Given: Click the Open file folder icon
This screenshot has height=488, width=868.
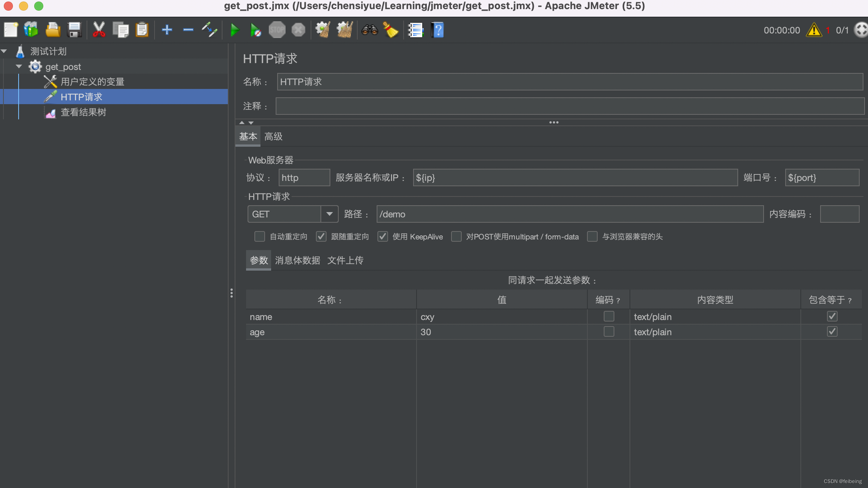Looking at the screenshot, I should click(52, 30).
